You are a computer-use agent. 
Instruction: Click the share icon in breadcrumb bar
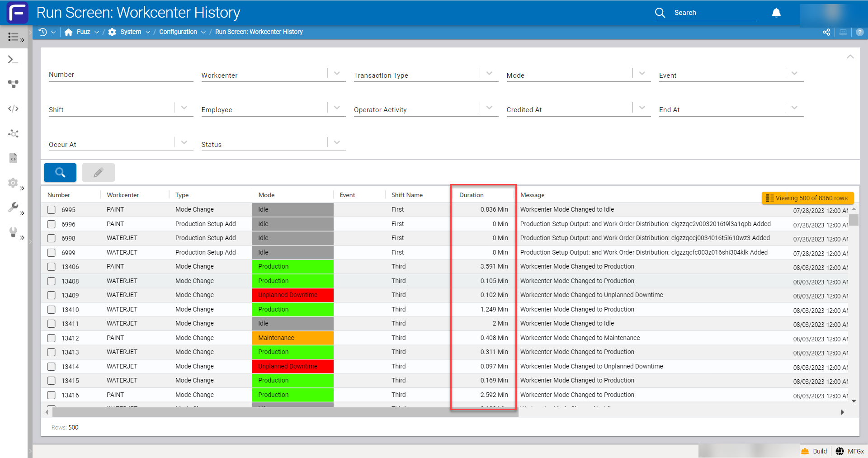(826, 32)
